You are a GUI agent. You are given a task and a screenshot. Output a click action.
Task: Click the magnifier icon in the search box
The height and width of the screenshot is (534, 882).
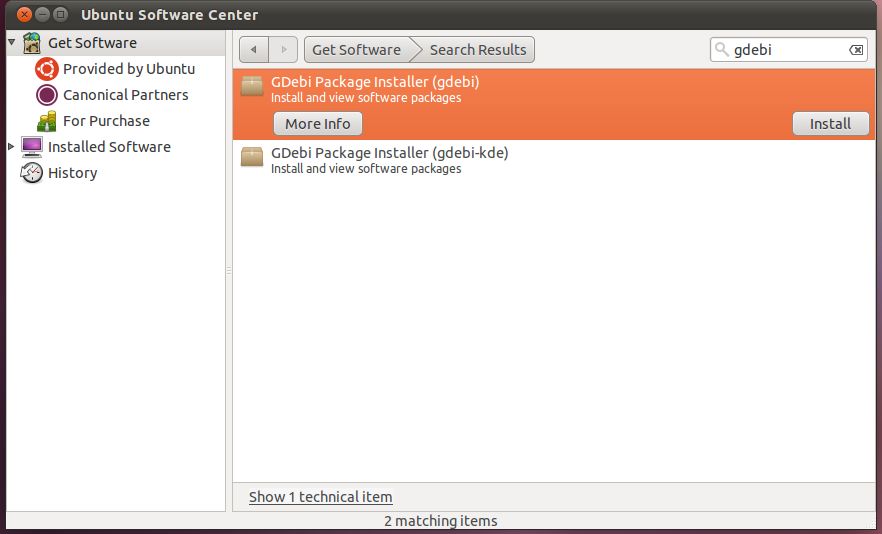pyautogui.click(x=722, y=50)
